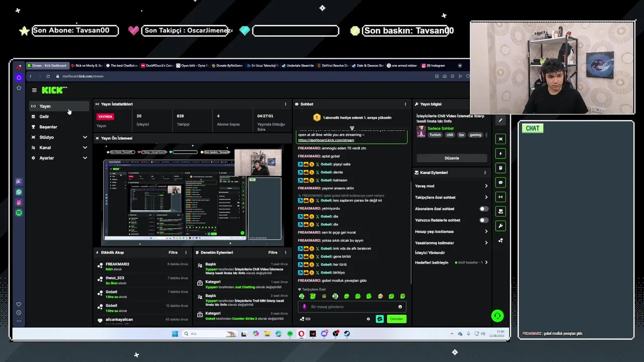Click Filtre in Etkinlik Akışı panel
The image size is (644, 362).
click(x=173, y=252)
